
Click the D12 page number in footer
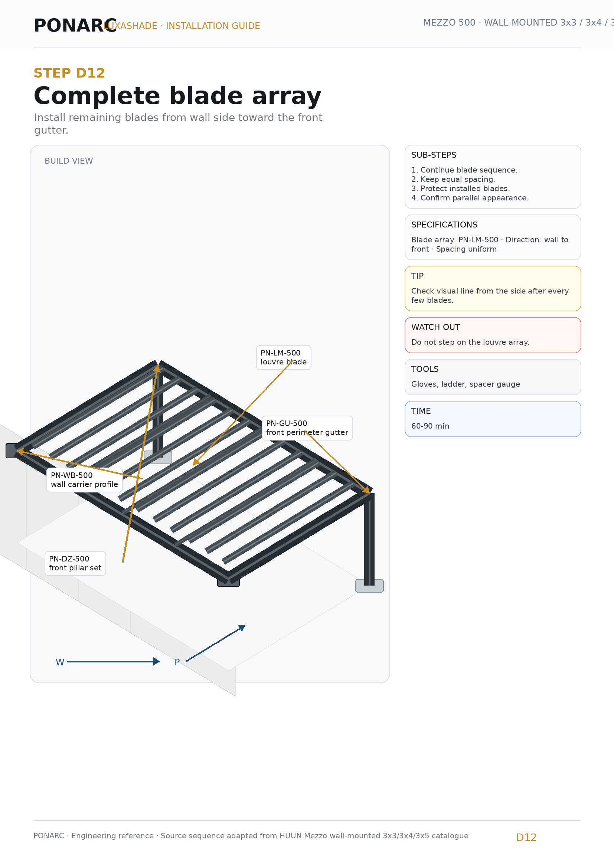[526, 837]
